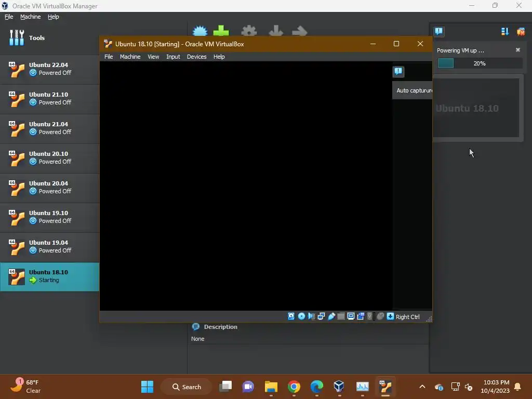Click the VM window resize grip
The height and width of the screenshot is (399, 532).
pos(429,318)
